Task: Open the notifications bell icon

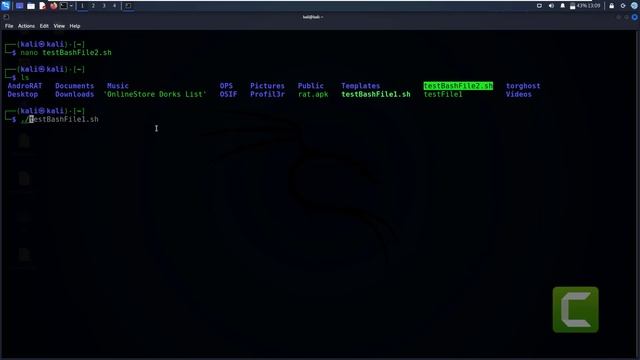Action: 562,6
